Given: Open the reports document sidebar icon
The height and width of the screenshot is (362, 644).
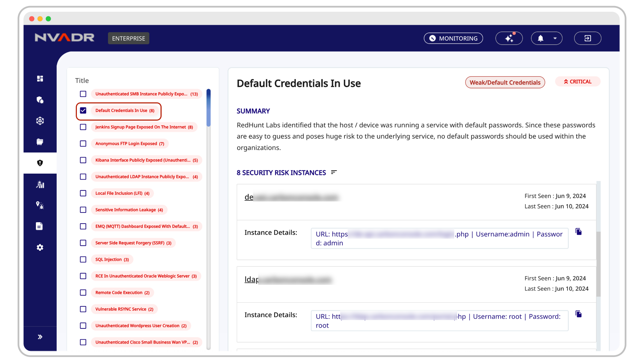Looking at the screenshot, I should [40, 226].
